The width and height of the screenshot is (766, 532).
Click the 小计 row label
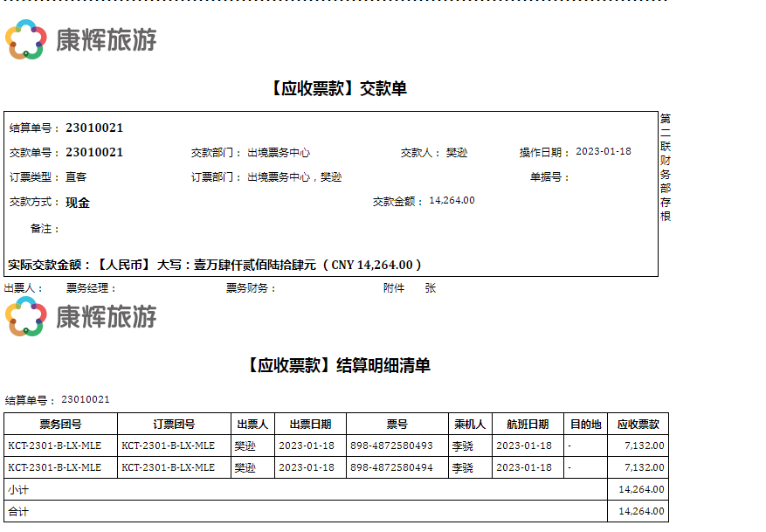pyautogui.click(x=17, y=489)
